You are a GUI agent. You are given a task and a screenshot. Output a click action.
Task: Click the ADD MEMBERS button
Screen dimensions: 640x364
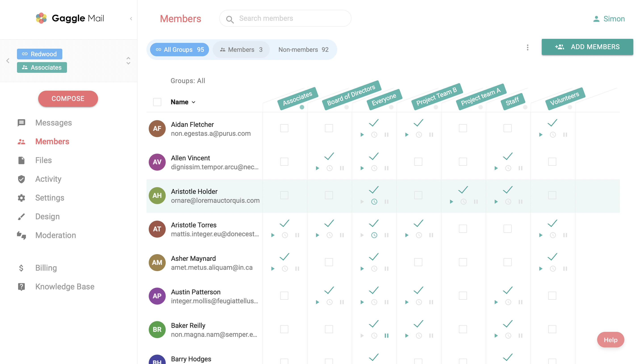click(x=587, y=47)
